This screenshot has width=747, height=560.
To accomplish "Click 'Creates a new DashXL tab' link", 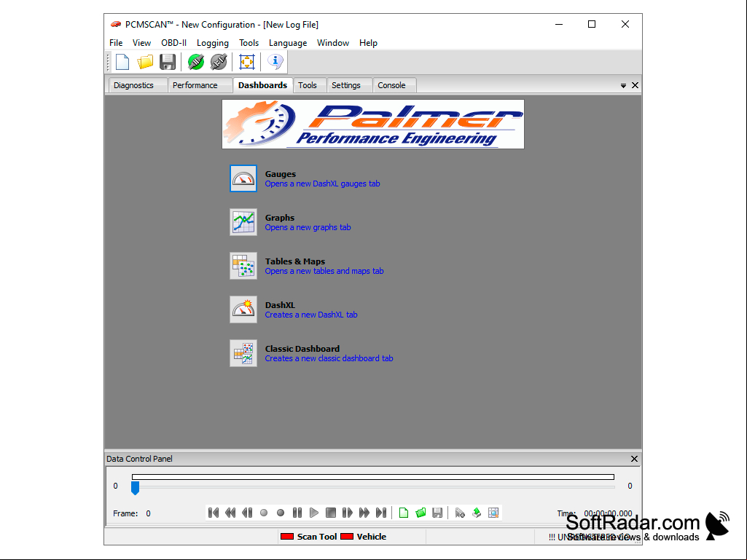I will point(311,315).
